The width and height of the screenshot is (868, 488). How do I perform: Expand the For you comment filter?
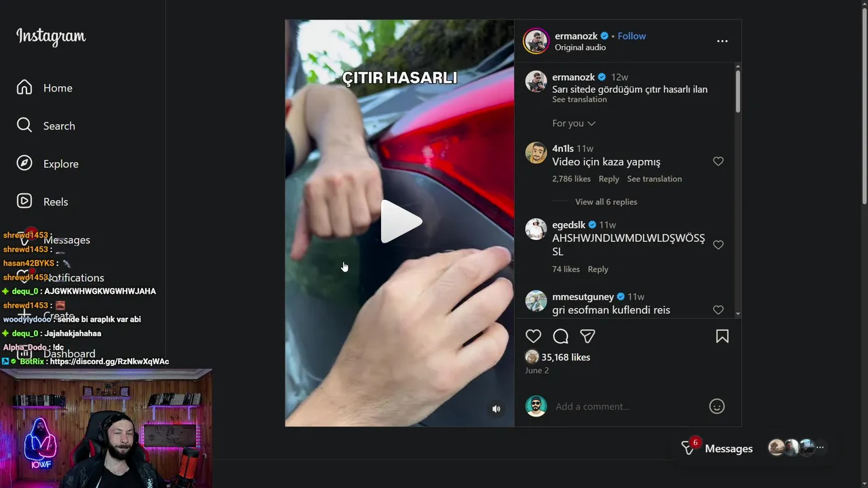574,123
